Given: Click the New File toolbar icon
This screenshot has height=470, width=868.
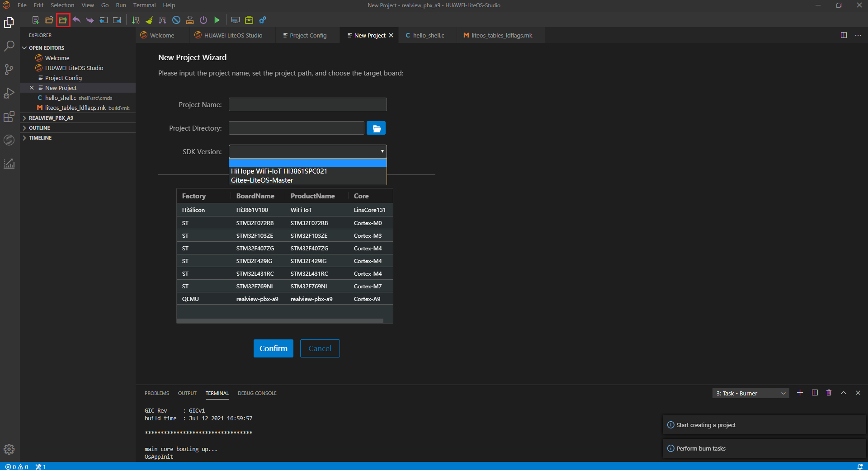Looking at the screenshot, I should 36,20.
